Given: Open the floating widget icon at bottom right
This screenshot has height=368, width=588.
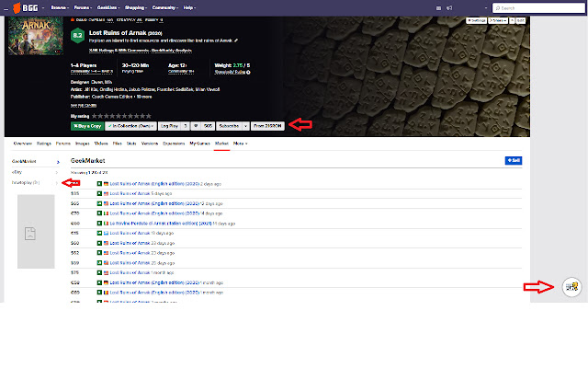Looking at the screenshot, I should click(571, 287).
